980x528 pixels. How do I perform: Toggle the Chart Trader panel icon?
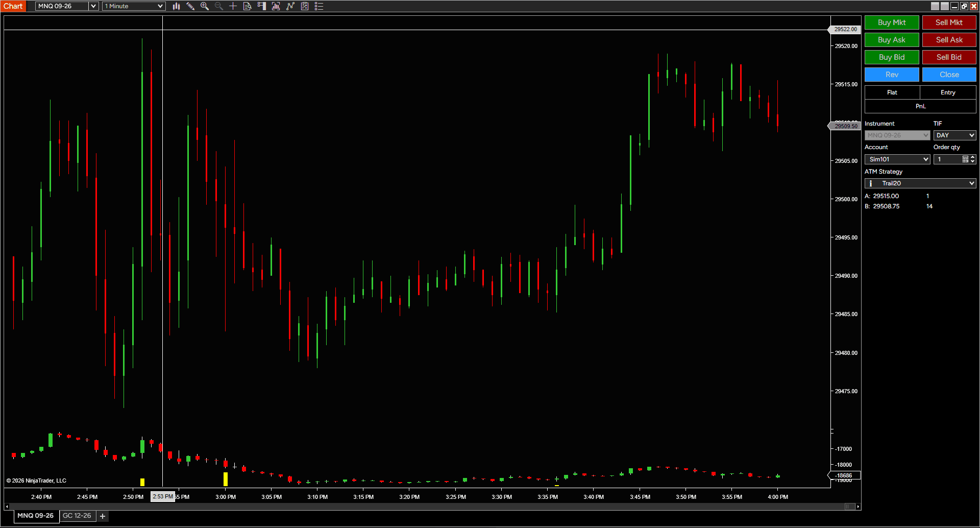click(x=262, y=6)
